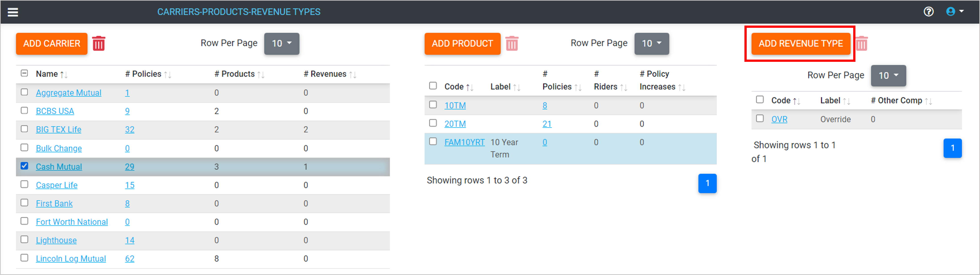Click the product delete trash icon
Screen dimensions: 980x275
pos(512,43)
